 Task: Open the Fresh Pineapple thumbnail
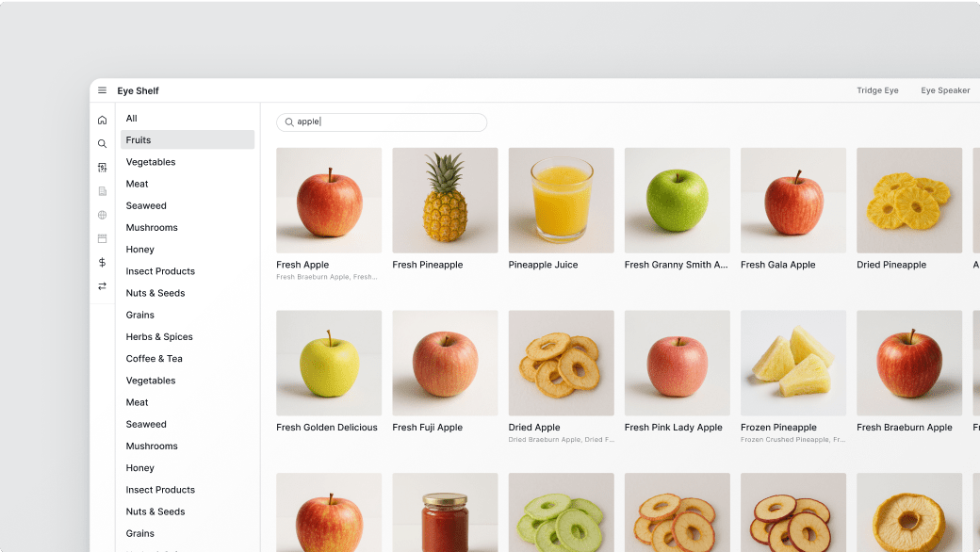445,201
